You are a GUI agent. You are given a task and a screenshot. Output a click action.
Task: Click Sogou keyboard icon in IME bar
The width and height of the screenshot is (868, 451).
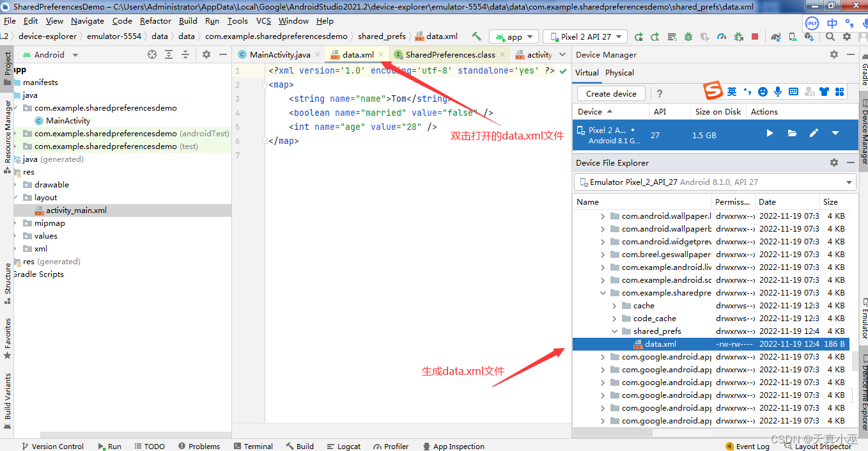[x=793, y=92]
